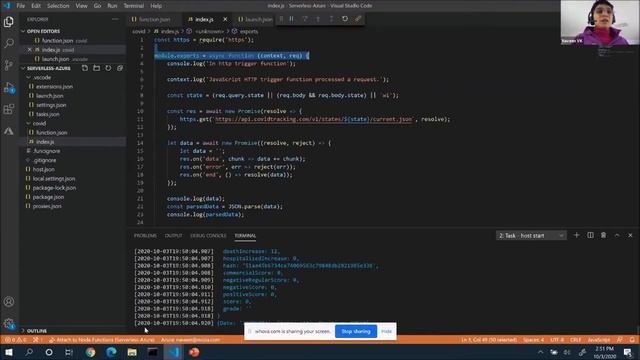Open covidtracking API URL link in code

[314, 119]
